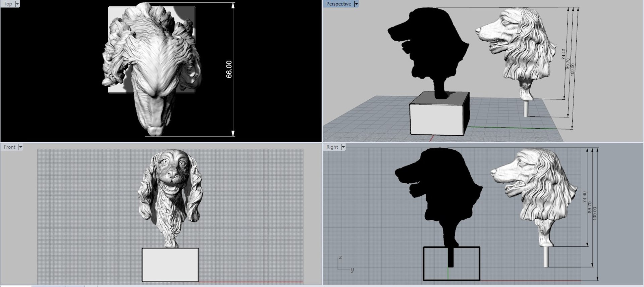Open the Perspective viewport menu arrow

click(356, 4)
